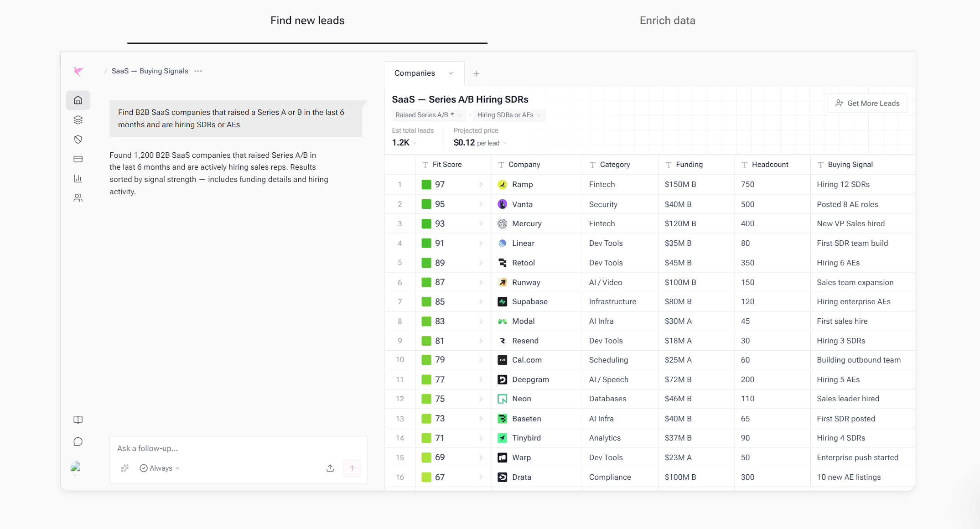The width and height of the screenshot is (980, 529).
Task: Switch to the Enrich data tab
Action: click(x=667, y=21)
